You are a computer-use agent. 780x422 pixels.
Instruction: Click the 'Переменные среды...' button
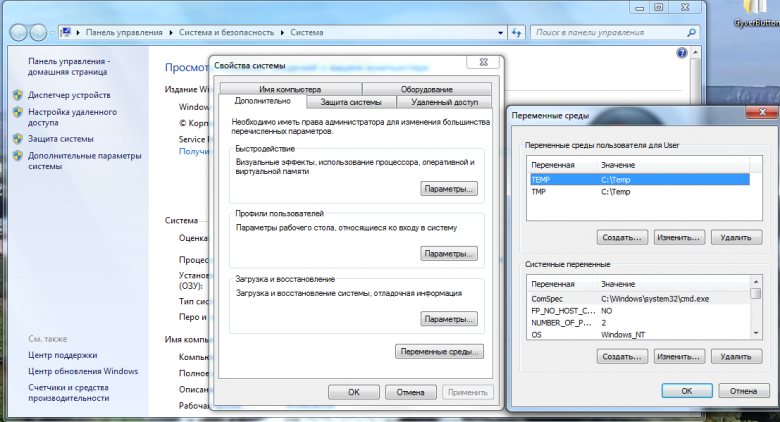point(439,351)
